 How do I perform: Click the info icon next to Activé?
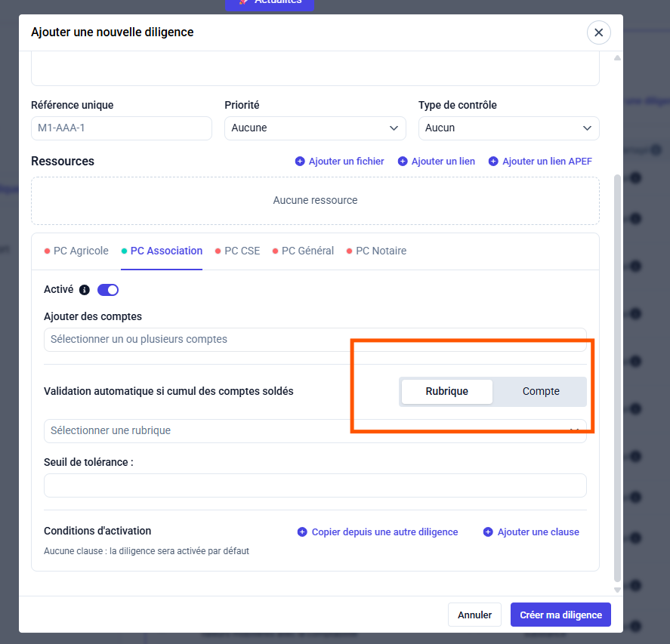[85, 290]
